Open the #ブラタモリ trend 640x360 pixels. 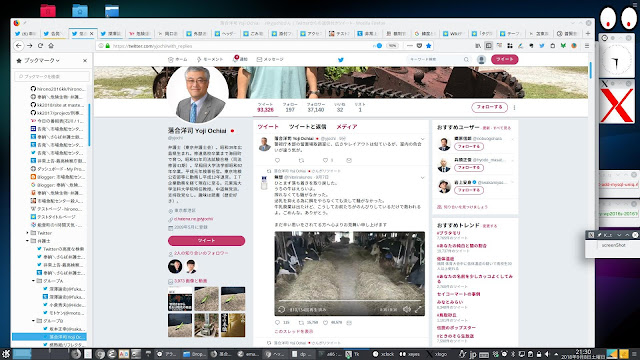click(449, 233)
